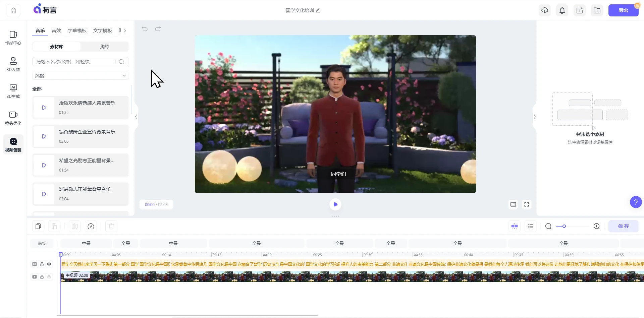Switch to the 素材库 segment
The width and height of the screenshot is (644, 318).
57,47
